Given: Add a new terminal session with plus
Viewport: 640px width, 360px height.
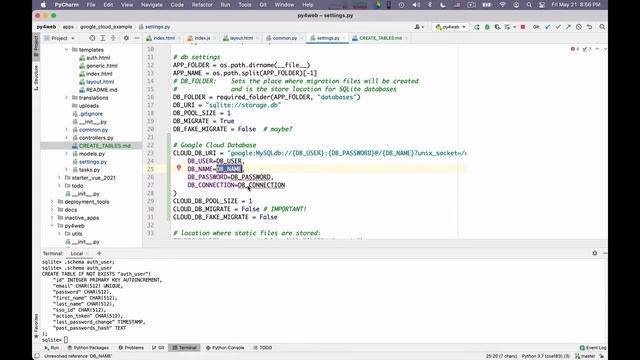Looking at the screenshot, I should [x=99, y=253].
